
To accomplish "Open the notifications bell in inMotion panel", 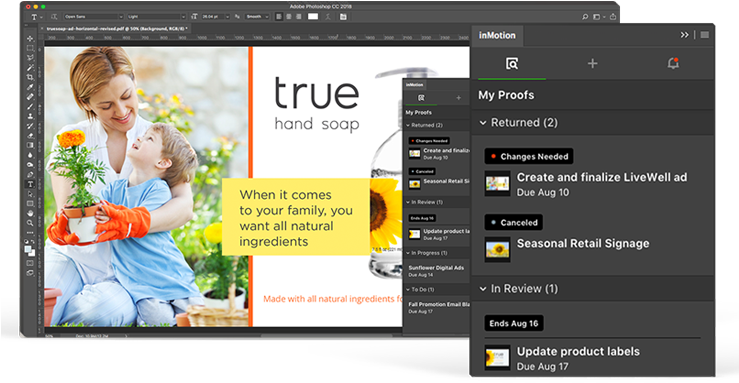I will pos(673,64).
